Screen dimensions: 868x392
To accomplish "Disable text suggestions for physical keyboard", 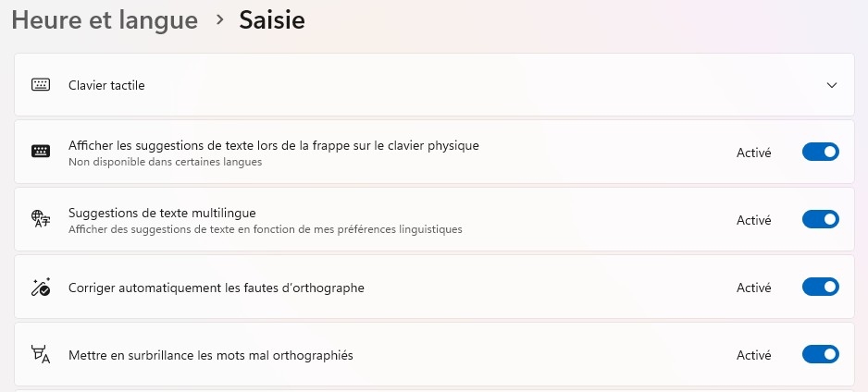I will tap(820, 153).
